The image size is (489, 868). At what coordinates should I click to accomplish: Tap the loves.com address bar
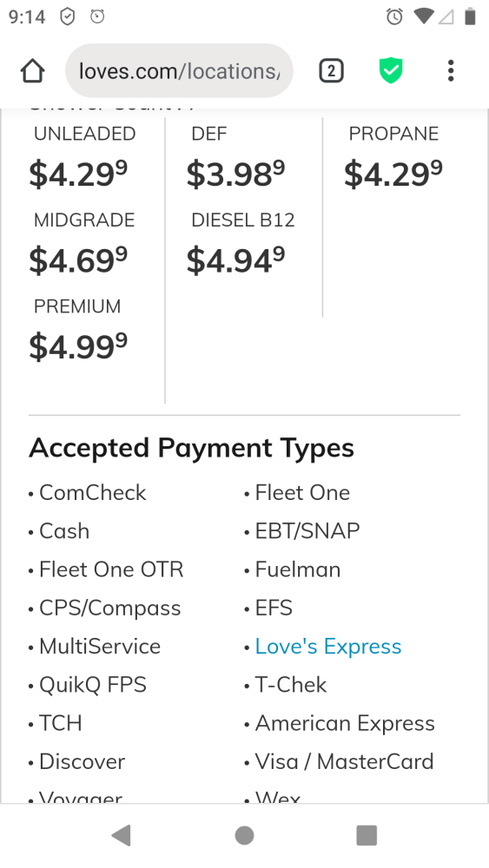click(179, 71)
